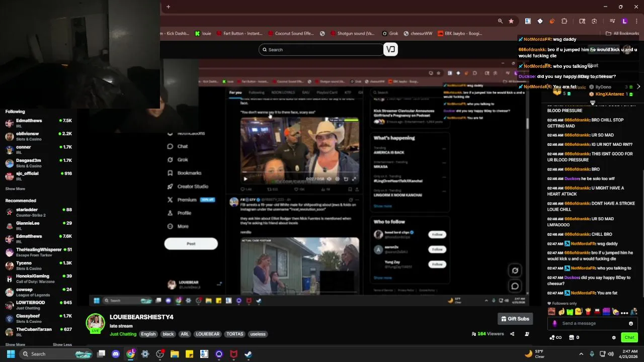The height and width of the screenshot is (362, 644).
Task: Click the Grok icon in streamed X sidebar
Action: 170,159
